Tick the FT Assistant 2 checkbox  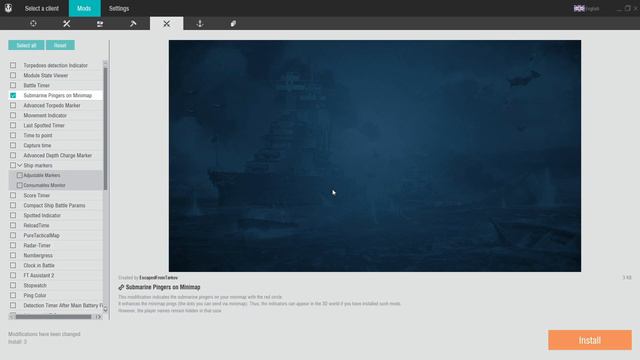[13, 276]
